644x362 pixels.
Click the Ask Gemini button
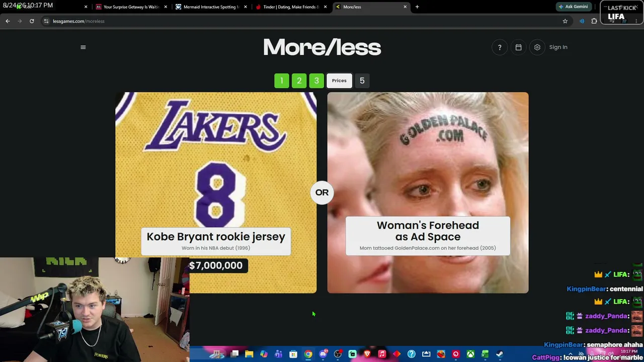click(573, 7)
